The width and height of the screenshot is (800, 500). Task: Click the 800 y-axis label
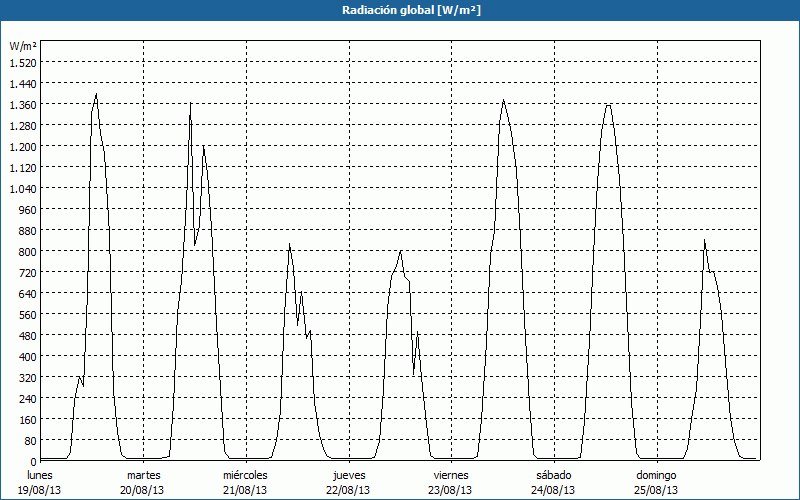(x=28, y=252)
